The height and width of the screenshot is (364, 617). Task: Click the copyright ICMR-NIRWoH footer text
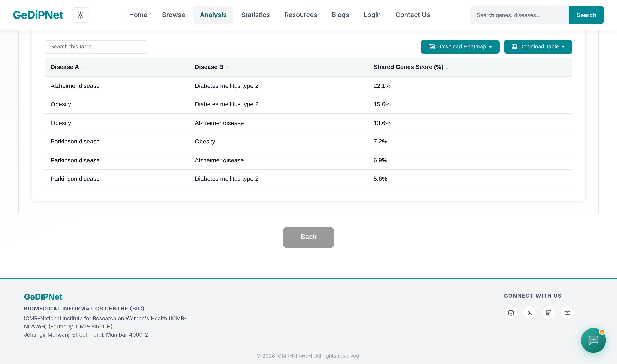pos(308,356)
